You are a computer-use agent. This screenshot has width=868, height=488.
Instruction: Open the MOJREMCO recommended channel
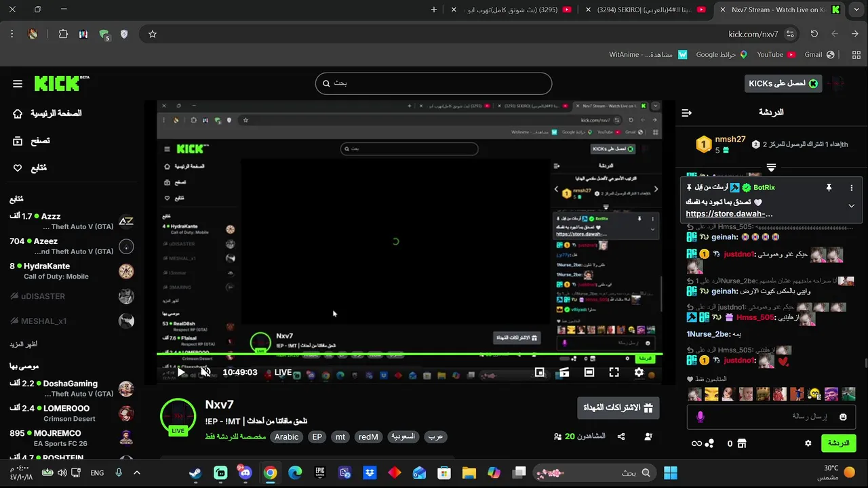72,439
